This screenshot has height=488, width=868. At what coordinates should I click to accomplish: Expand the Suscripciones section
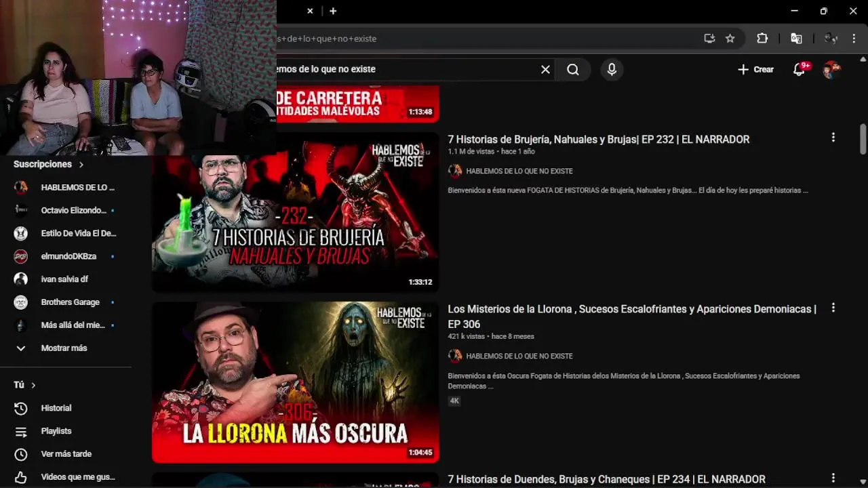coord(49,164)
